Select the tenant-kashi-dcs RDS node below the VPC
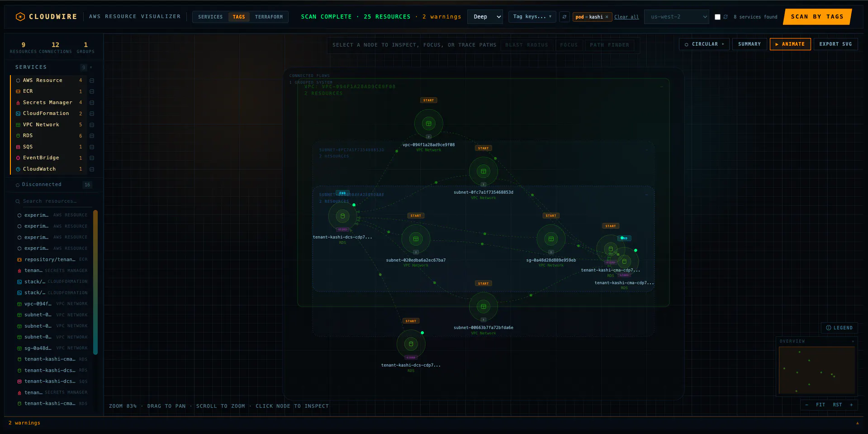This screenshot has width=868, height=434. click(x=411, y=344)
